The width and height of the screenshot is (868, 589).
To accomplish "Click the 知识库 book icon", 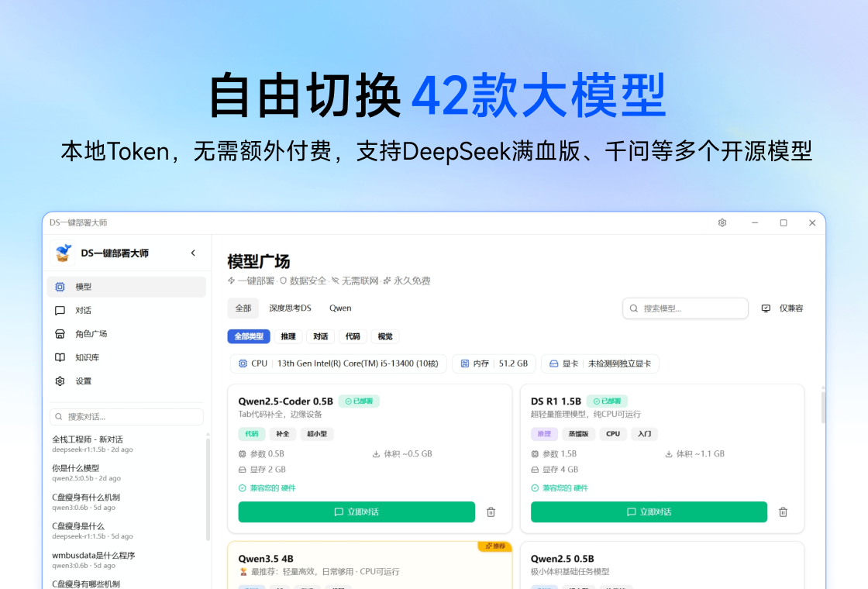I will [x=60, y=357].
